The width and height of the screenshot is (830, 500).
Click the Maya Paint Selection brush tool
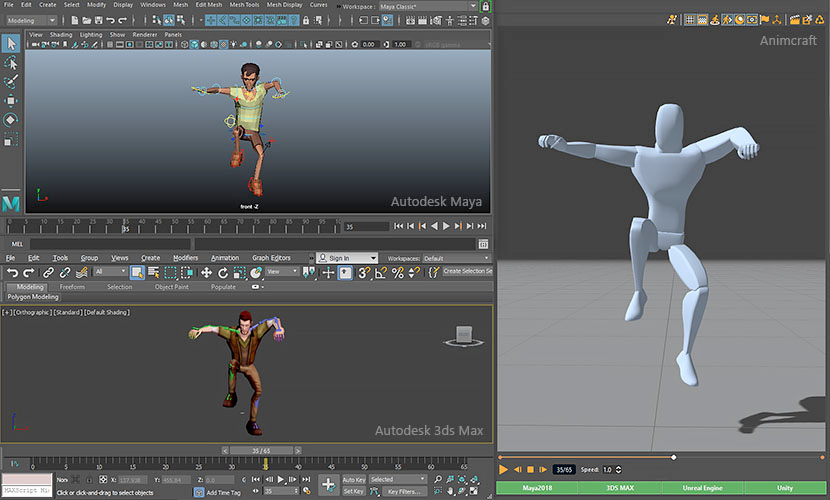(x=11, y=82)
